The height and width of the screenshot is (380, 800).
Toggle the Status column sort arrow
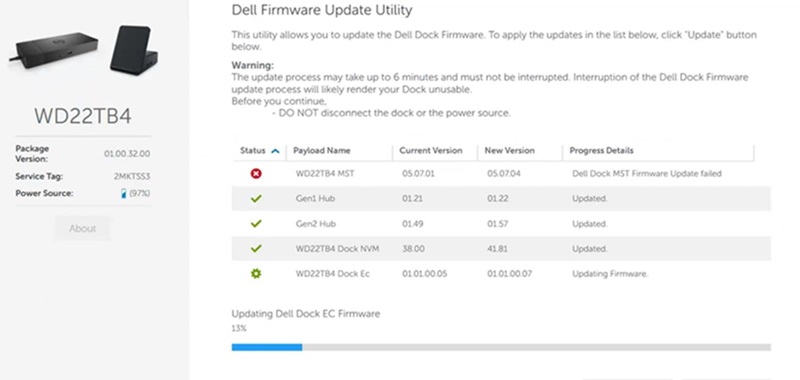tap(276, 151)
